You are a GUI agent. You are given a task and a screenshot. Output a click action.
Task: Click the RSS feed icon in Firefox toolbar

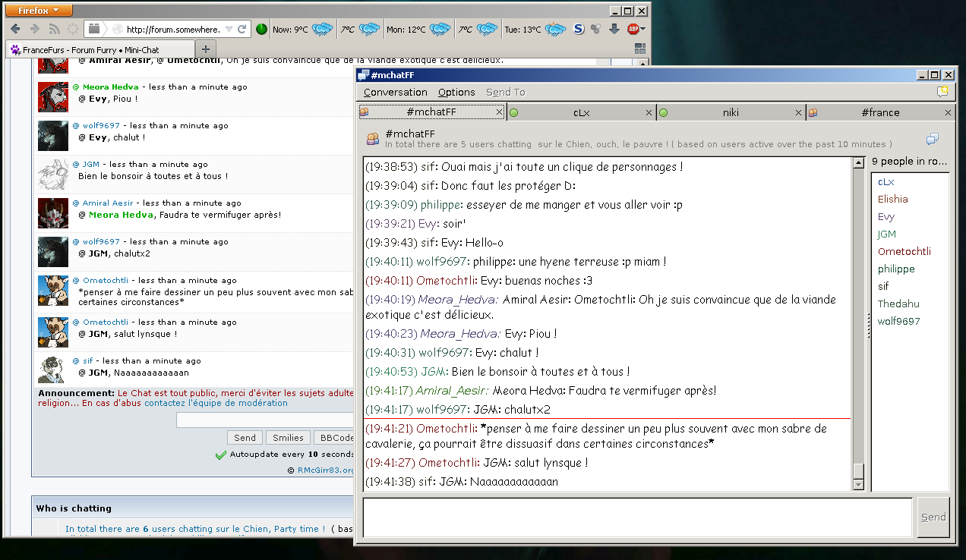pos(54,29)
